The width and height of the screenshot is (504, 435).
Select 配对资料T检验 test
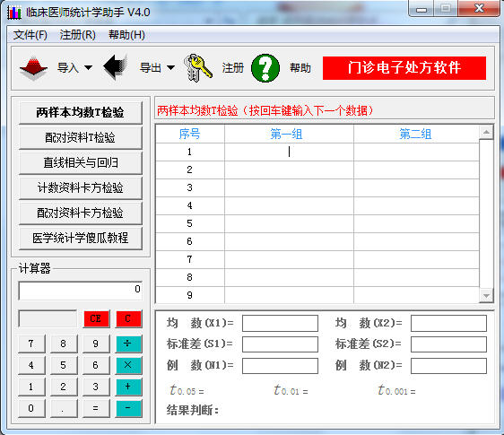pos(81,137)
